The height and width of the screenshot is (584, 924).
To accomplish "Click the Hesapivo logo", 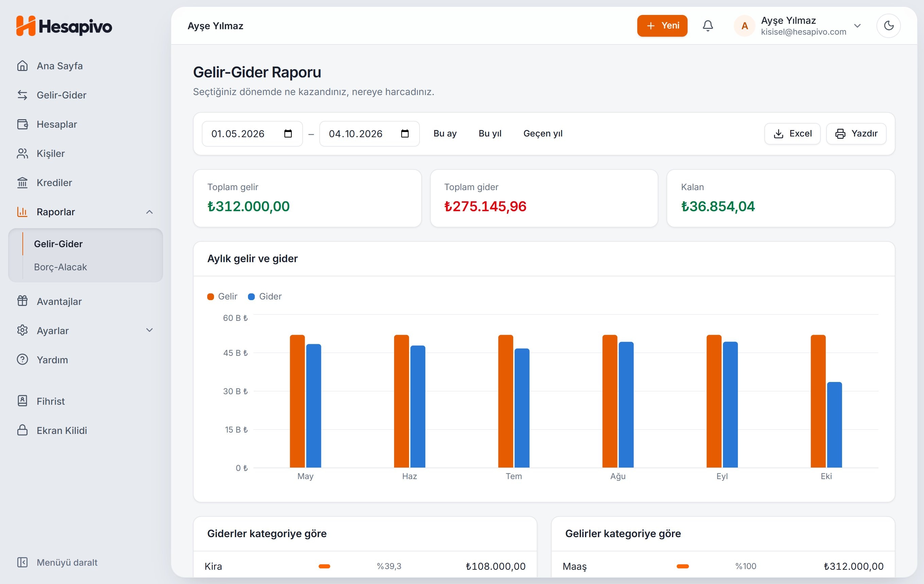I will coord(64,26).
